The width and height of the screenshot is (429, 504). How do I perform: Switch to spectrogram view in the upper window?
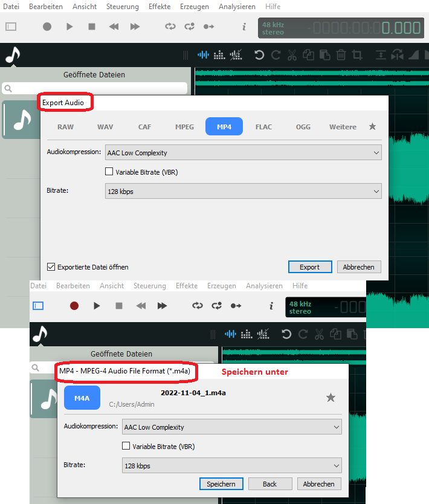click(x=219, y=55)
